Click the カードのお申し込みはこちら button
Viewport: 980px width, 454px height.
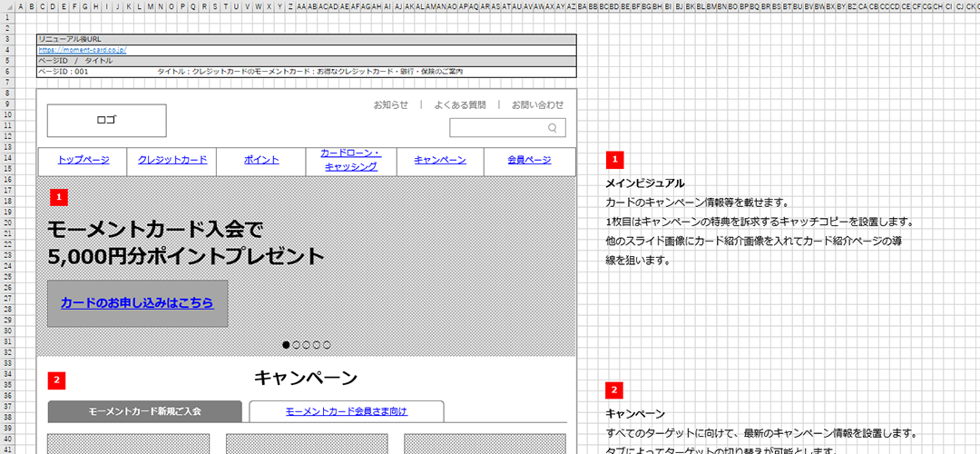(x=138, y=303)
